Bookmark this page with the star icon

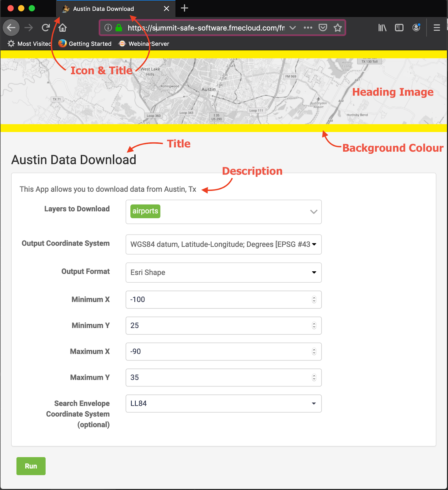[337, 28]
